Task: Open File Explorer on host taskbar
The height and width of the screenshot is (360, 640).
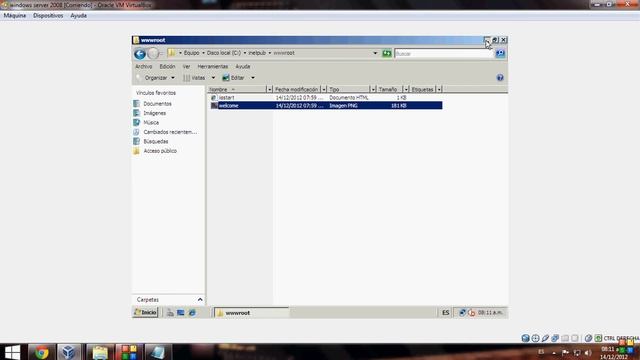Action: [x=99, y=352]
